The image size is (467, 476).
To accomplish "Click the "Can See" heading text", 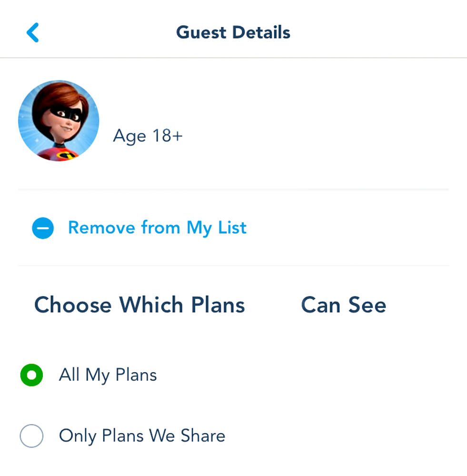I will [343, 305].
